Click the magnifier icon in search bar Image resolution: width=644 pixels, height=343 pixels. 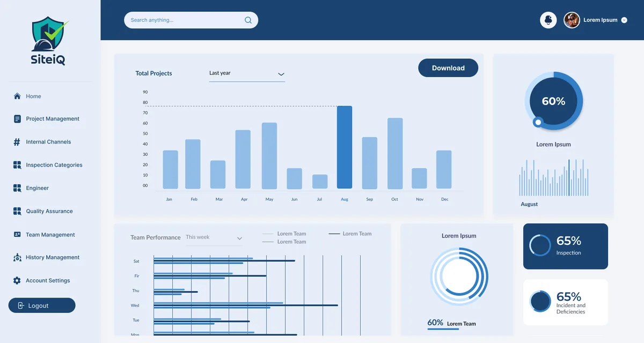click(x=248, y=20)
